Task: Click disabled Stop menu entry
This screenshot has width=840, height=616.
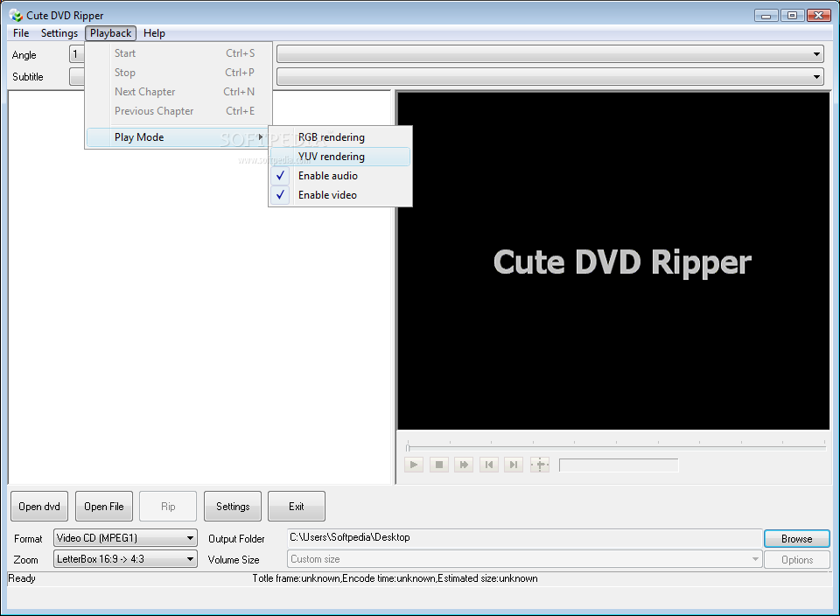Action: click(178, 73)
